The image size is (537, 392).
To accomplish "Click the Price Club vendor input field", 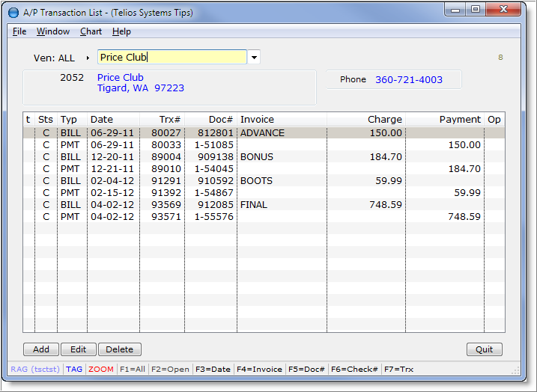I will [x=172, y=58].
